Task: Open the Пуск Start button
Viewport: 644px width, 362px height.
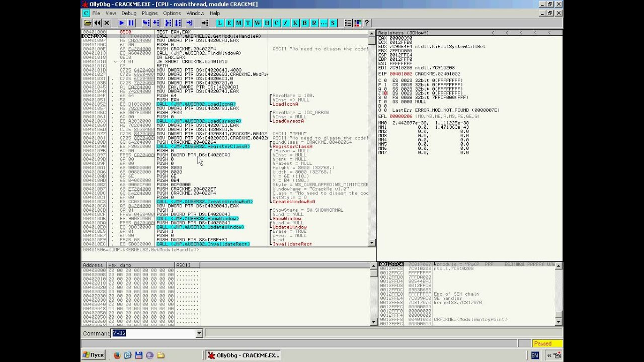Action: click(94, 355)
